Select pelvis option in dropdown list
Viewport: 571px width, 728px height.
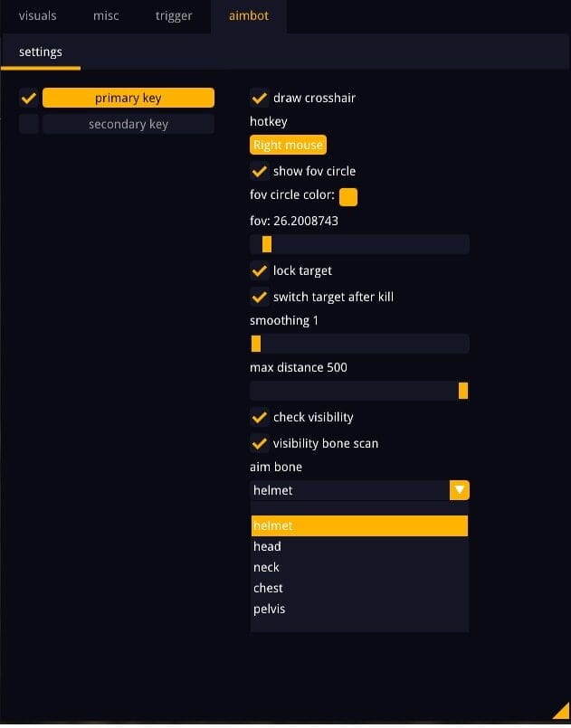point(359,610)
